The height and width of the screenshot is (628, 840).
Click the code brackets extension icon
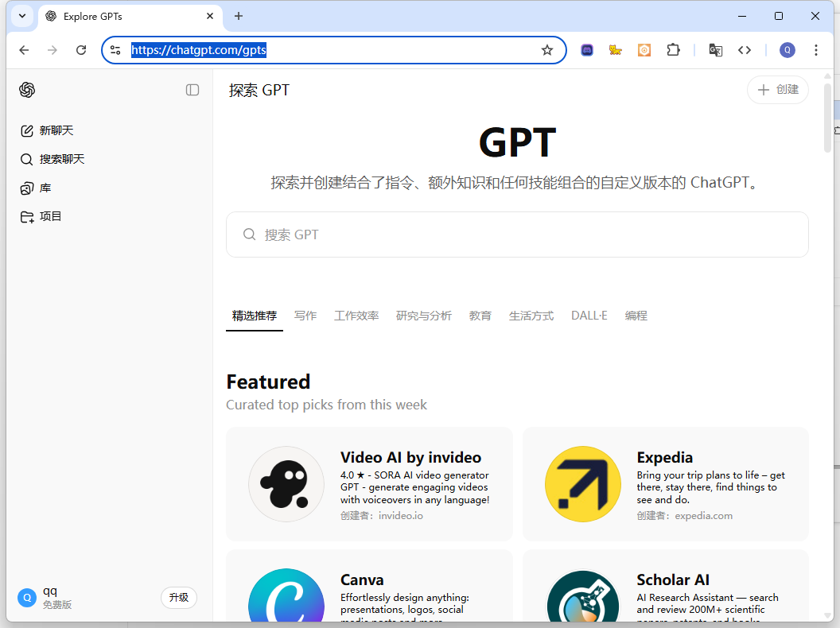coord(744,50)
